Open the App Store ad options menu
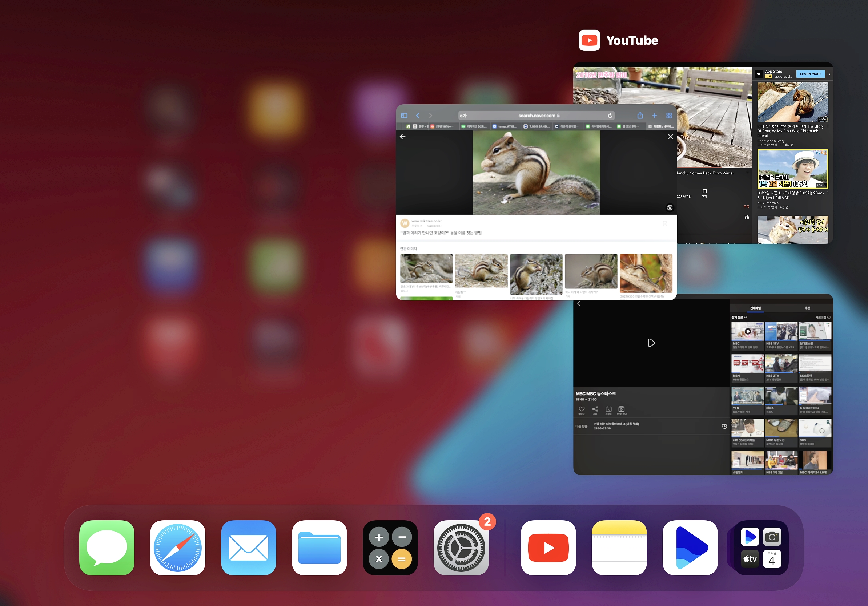The image size is (868, 606). coord(829,74)
